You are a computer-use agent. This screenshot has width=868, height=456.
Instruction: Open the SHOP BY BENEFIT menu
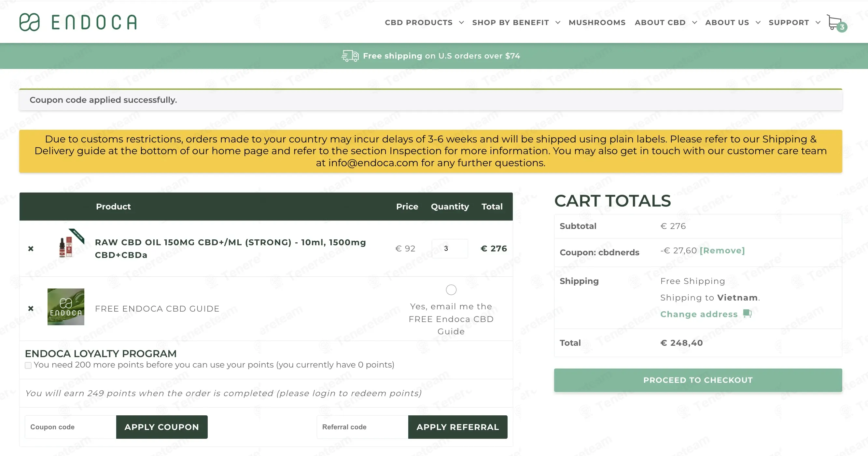tap(511, 22)
